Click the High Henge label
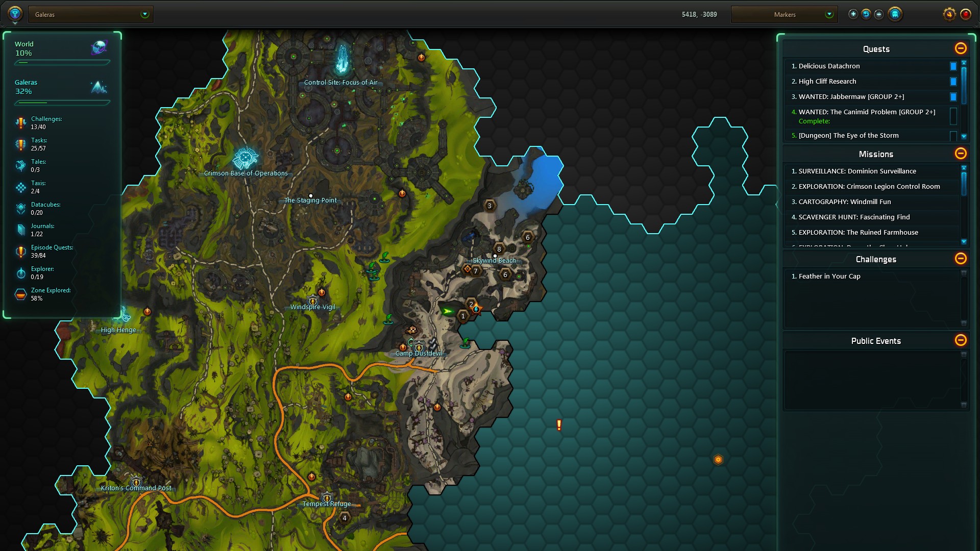 click(x=118, y=330)
